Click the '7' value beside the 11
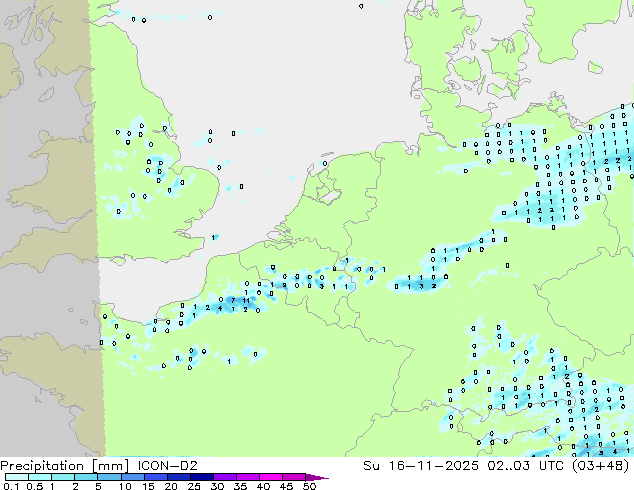 coord(233,300)
